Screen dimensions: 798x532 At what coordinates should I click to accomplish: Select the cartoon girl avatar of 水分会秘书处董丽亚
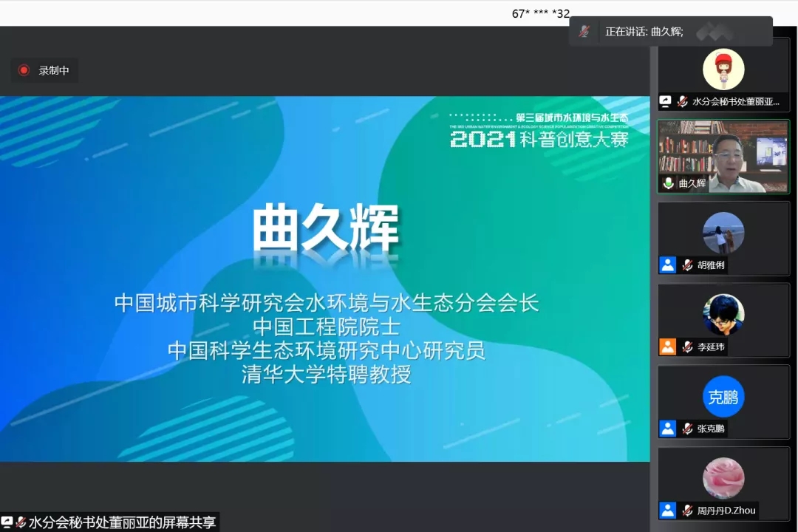tap(723, 69)
